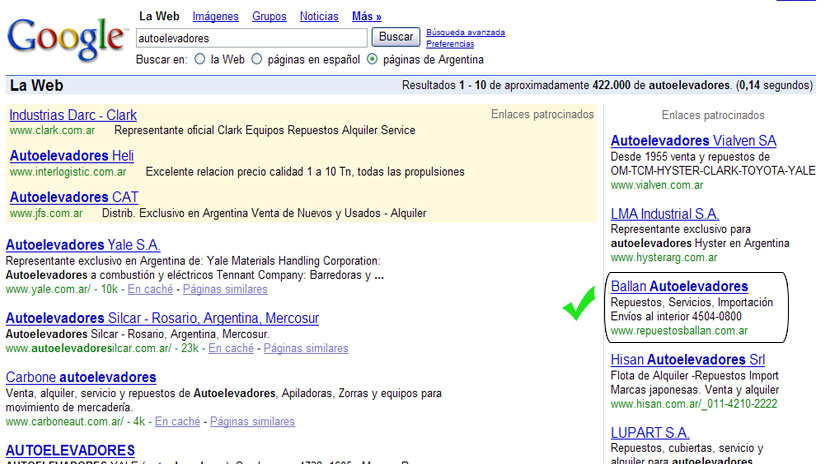The image size is (822, 464).
Task: Open sponsored link Autoelevadores Heli
Action: [x=72, y=156]
